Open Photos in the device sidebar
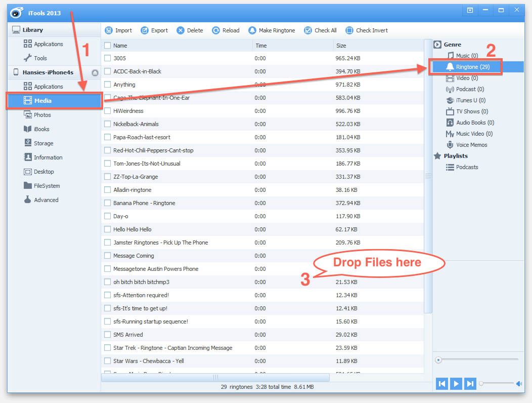 (x=37, y=115)
